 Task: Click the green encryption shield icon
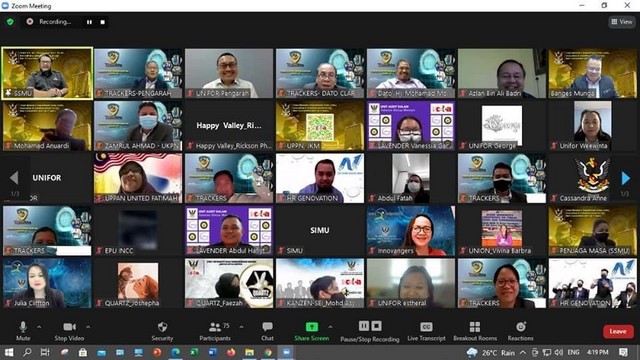[10, 22]
